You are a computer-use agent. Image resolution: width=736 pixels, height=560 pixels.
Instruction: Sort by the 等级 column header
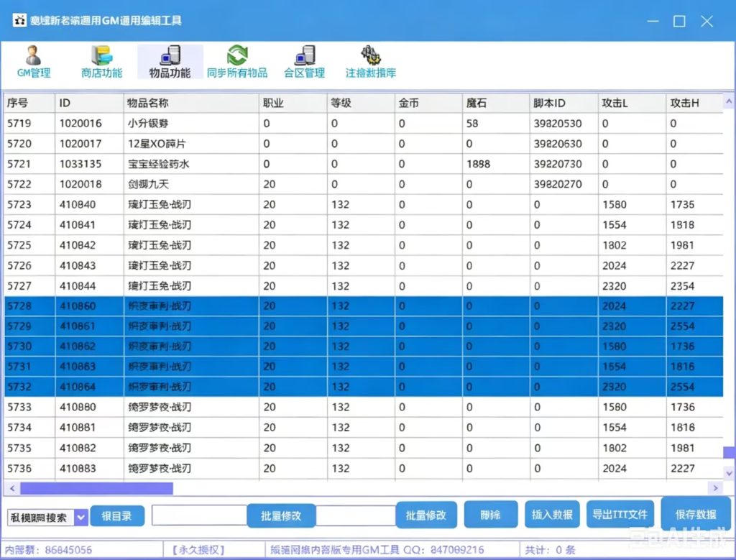pyautogui.click(x=361, y=103)
